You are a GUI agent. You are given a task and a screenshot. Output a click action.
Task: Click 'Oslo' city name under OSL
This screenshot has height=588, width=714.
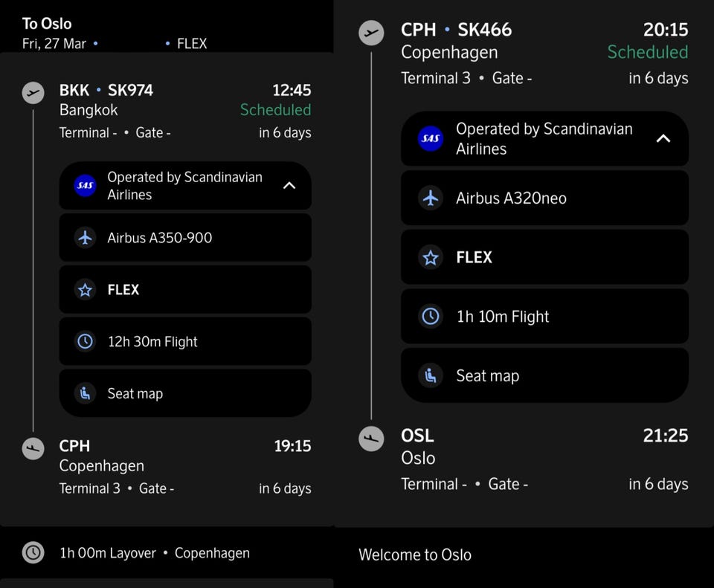(x=418, y=458)
